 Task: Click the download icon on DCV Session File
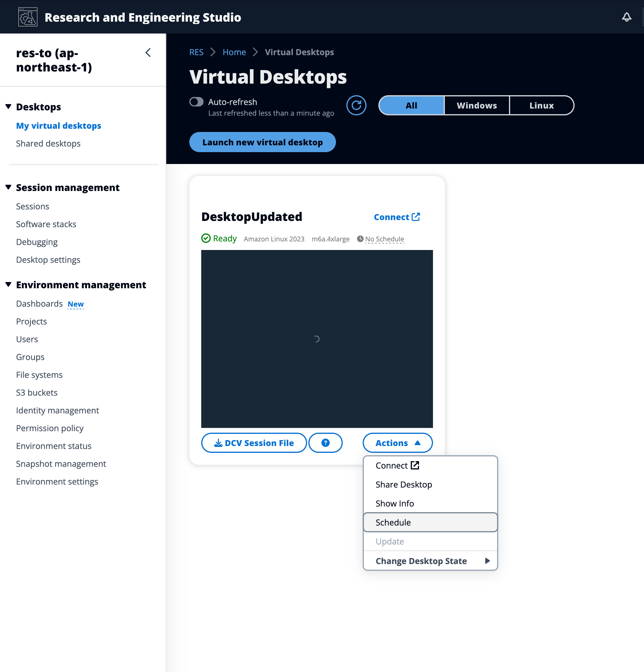(218, 443)
